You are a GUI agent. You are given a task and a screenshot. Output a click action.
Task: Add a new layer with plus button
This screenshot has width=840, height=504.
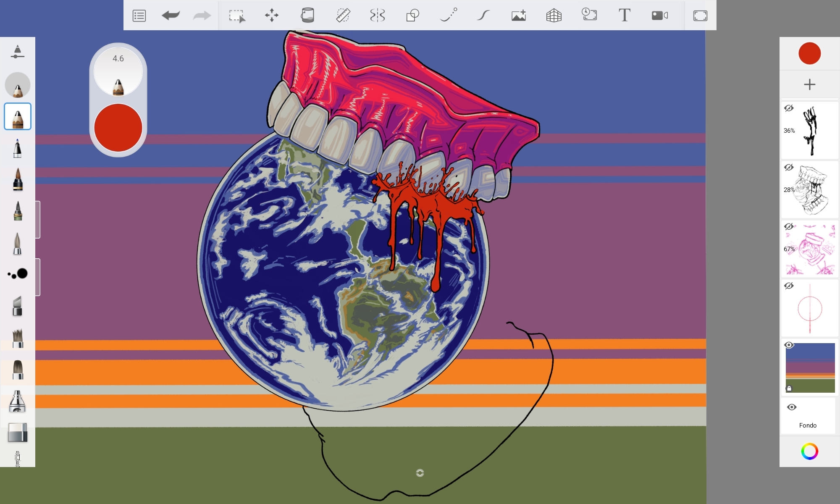809,84
